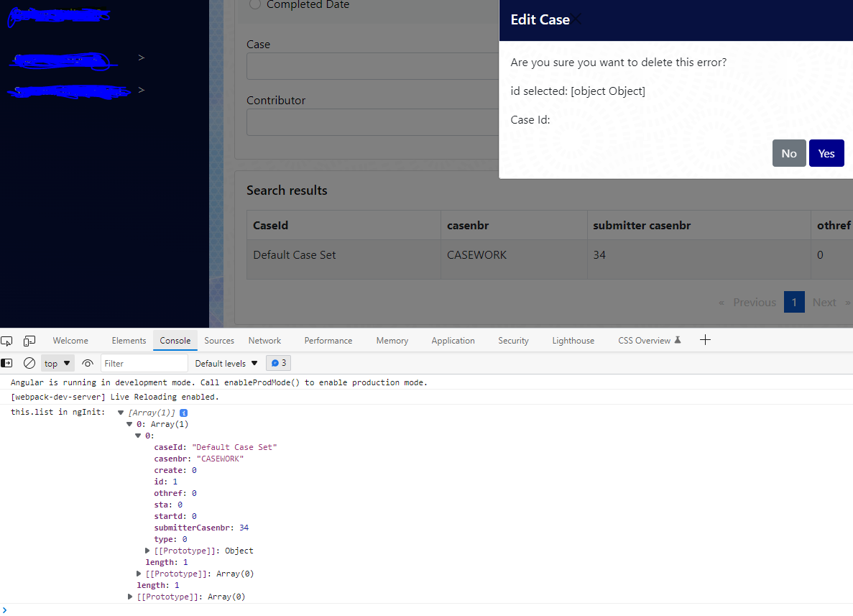
Task: Open the 3 issues counter badge
Action: (x=279, y=363)
